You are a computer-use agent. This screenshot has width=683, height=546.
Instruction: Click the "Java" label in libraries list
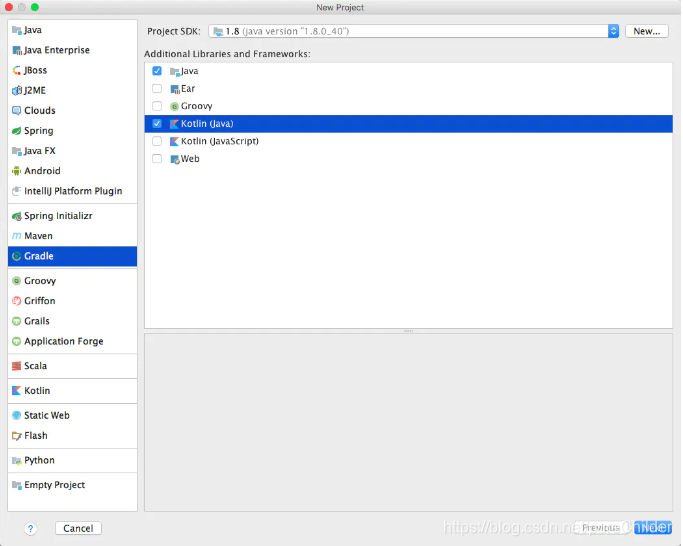pyautogui.click(x=189, y=71)
